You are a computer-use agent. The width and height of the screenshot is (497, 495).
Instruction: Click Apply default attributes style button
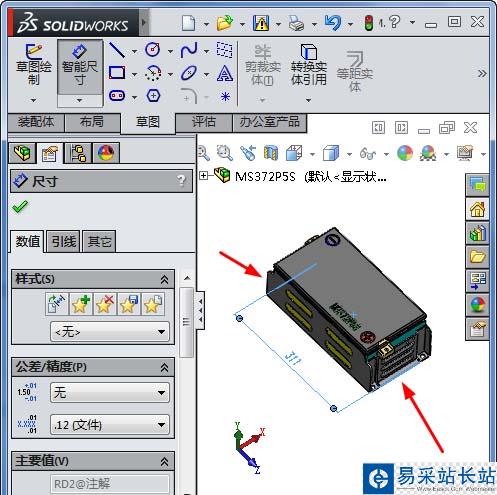click(57, 304)
